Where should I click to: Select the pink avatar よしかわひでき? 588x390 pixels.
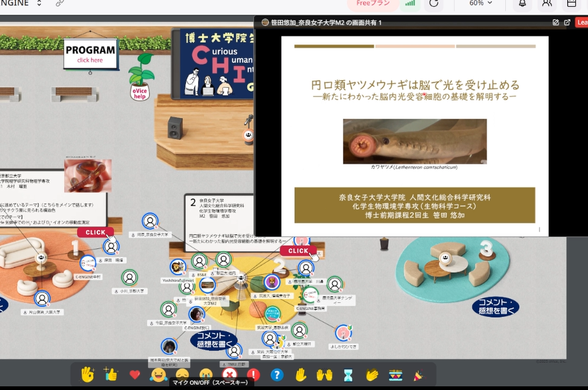click(x=343, y=333)
